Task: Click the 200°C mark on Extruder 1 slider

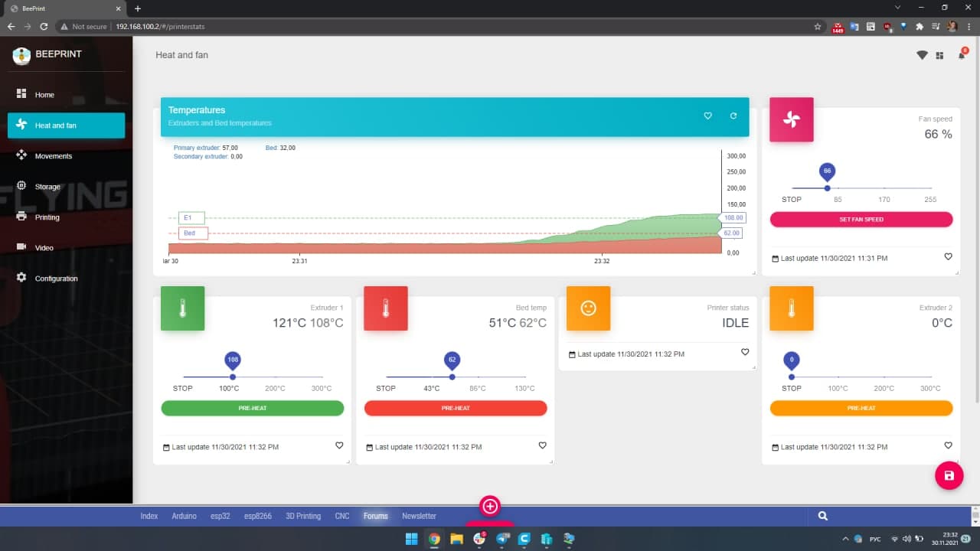Action: click(276, 389)
